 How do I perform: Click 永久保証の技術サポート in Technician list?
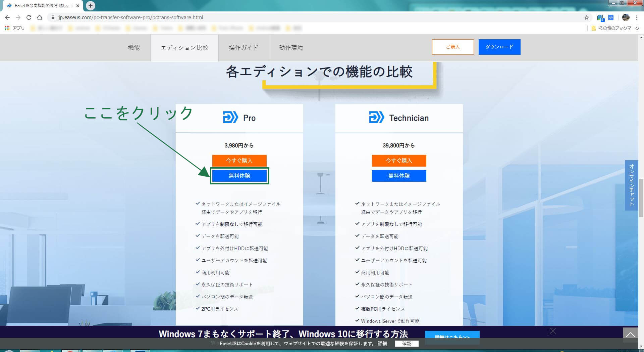click(x=386, y=284)
